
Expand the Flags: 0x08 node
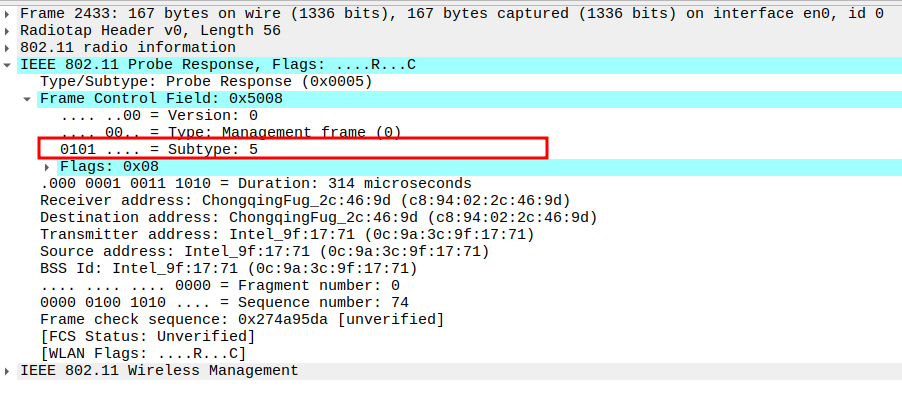(47, 167)
